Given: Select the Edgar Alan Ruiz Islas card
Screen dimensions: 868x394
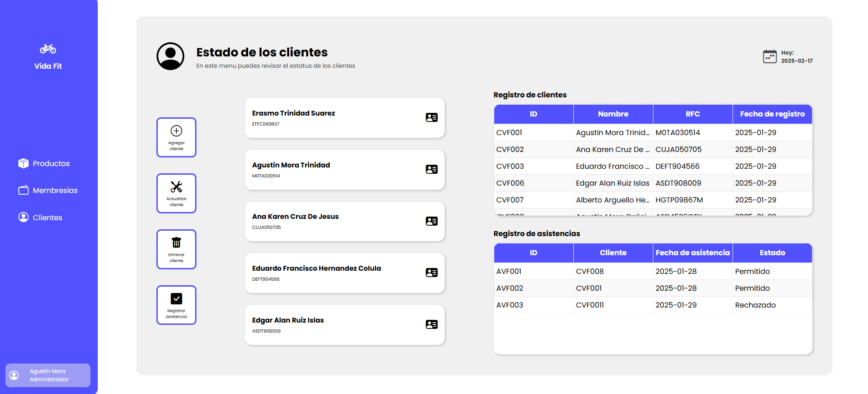Looking at the screenshot, I should coord(345,325).
